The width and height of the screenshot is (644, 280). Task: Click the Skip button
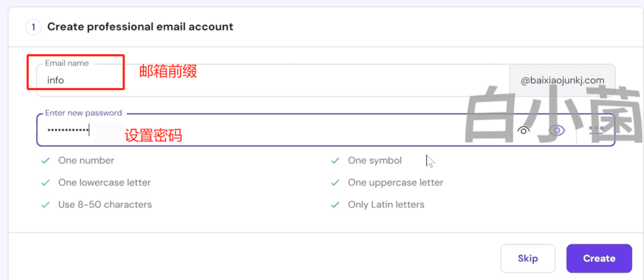pos(528,258)
